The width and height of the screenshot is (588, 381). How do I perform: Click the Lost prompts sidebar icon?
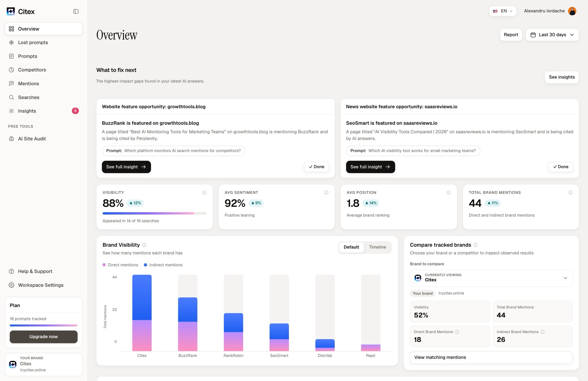(11, 42)
